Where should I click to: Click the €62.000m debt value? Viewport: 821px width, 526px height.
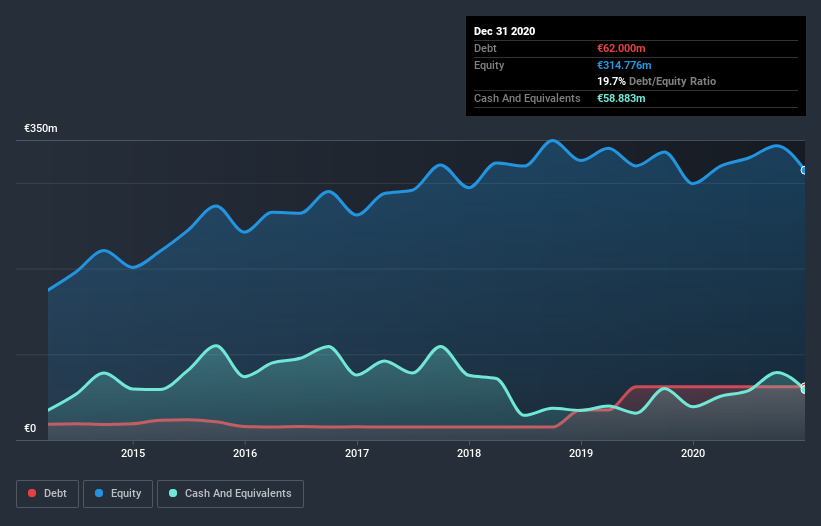(x=621, y=48)
